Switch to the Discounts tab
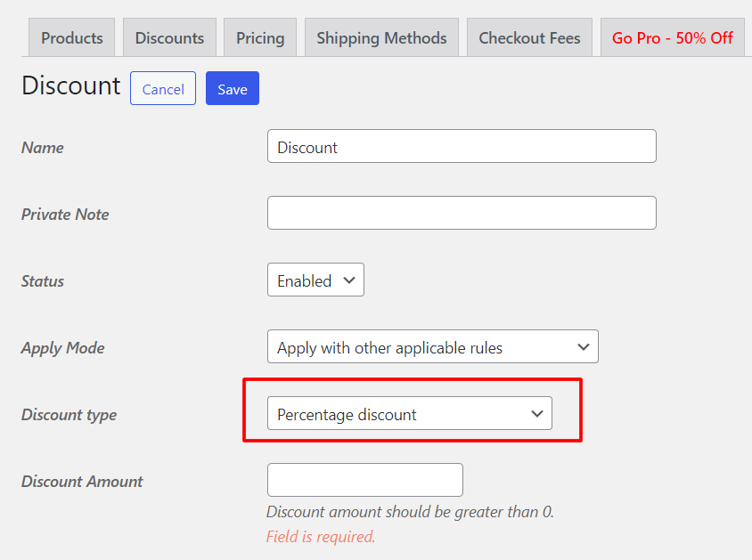 click(170, 38)
